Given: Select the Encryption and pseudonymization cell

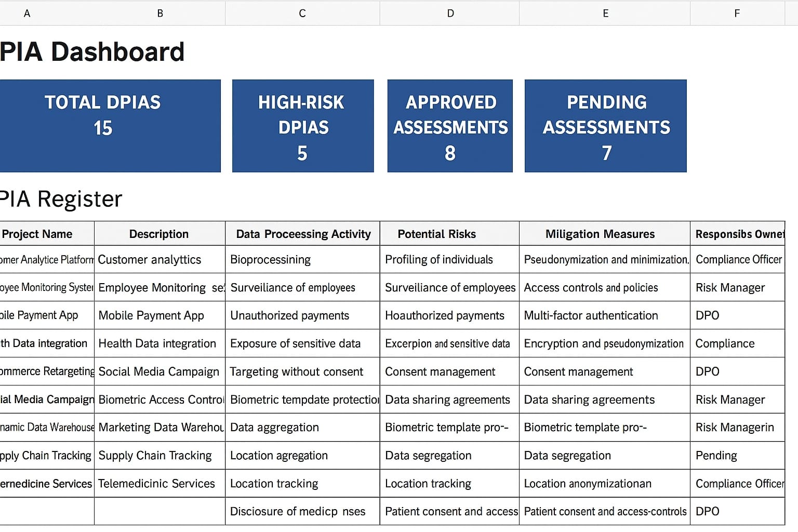Looking at the screenshot, I should point(604,343).
